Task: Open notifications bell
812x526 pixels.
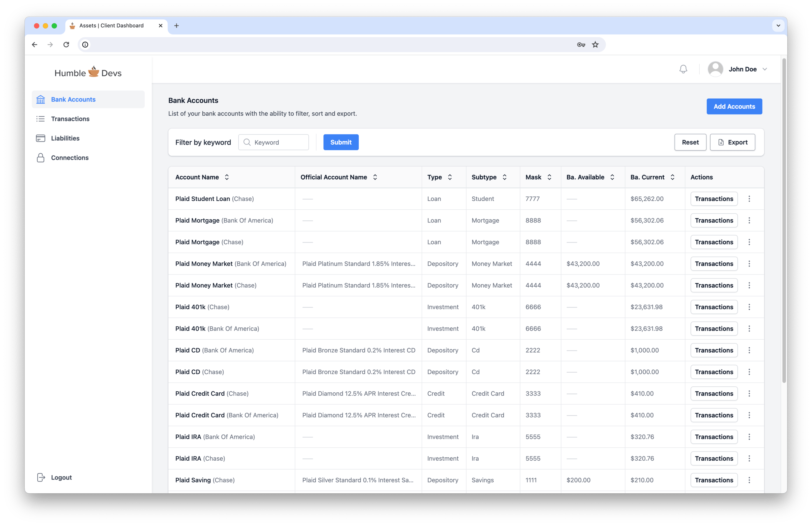Action: tap(683, 69)
